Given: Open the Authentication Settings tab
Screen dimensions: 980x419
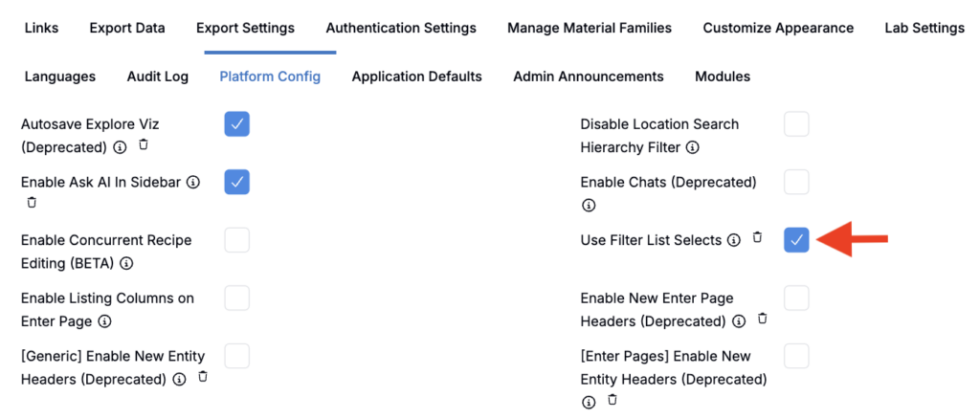Looking at the screenshot, I should [x=401, y=28].
